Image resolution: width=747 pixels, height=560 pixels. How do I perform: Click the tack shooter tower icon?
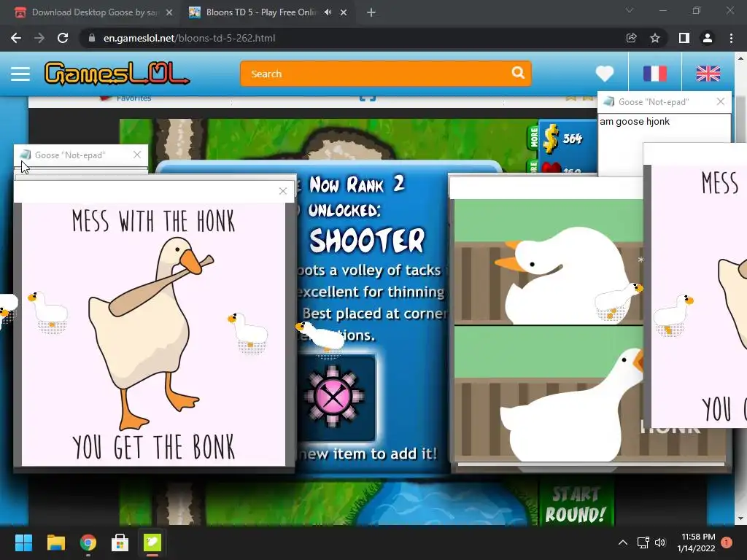tap(333, 396)
